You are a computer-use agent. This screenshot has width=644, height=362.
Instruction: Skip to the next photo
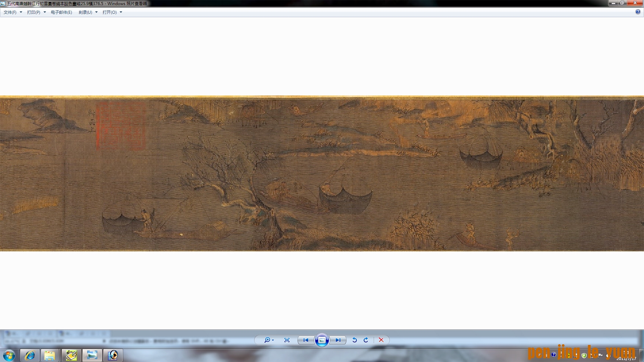pyautogui.click(x=338, y=340)
